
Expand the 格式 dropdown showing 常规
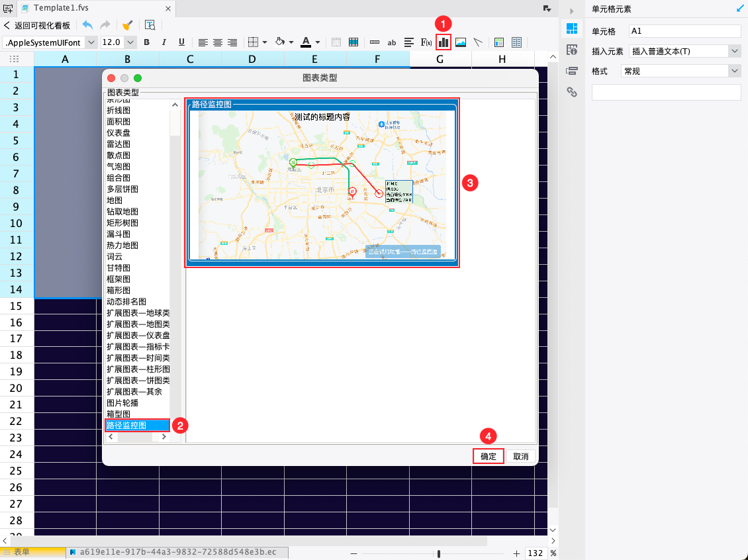point(734,71)
